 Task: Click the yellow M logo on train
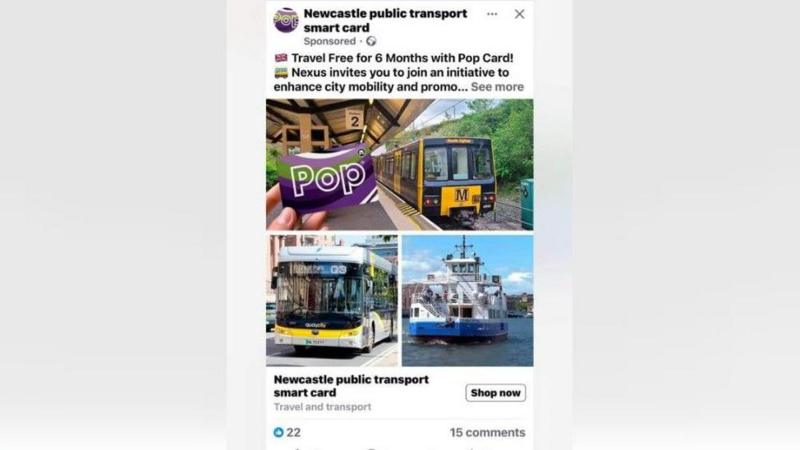tap(461, 195)
